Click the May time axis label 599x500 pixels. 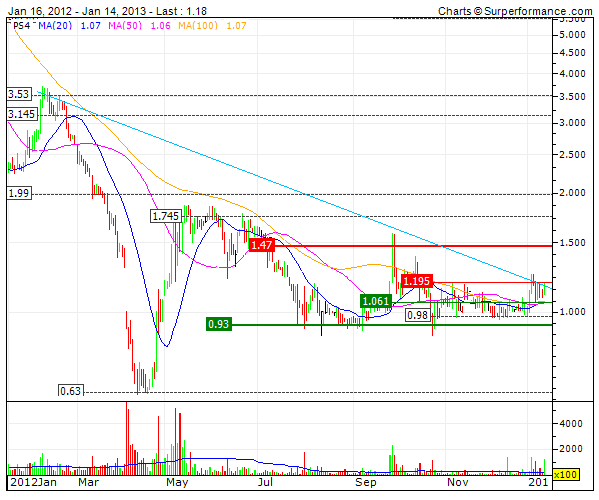[x=177, y=482]
